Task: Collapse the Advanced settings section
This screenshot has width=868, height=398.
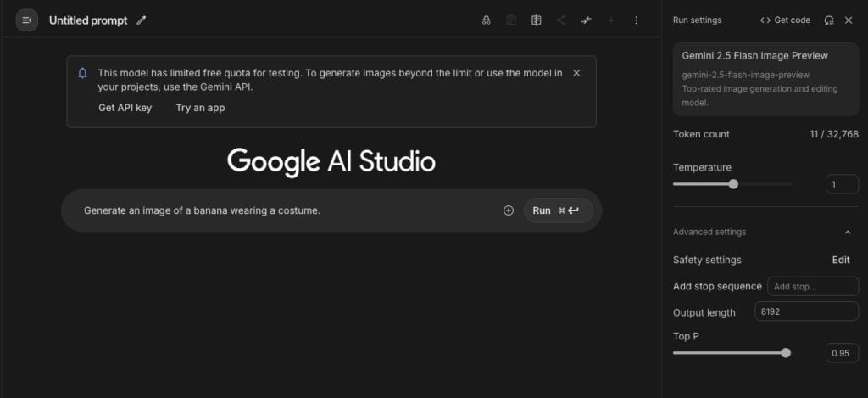Action: (x=848, y=233)
